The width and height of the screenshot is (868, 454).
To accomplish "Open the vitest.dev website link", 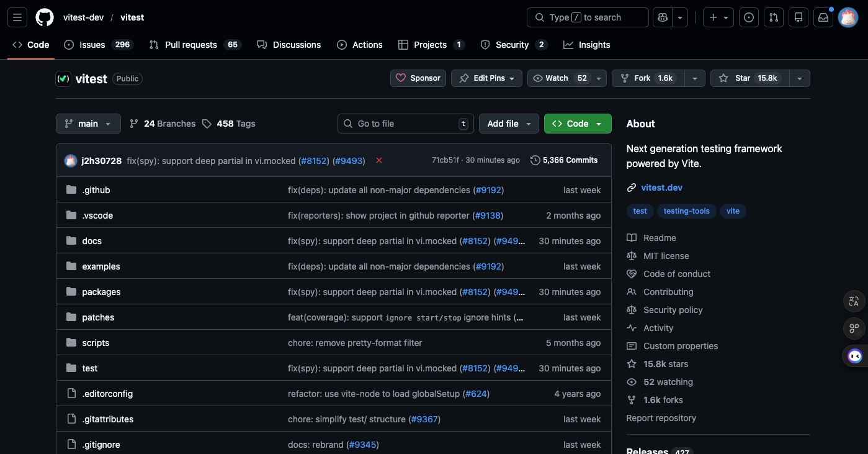I will click(x=662, y=188).
